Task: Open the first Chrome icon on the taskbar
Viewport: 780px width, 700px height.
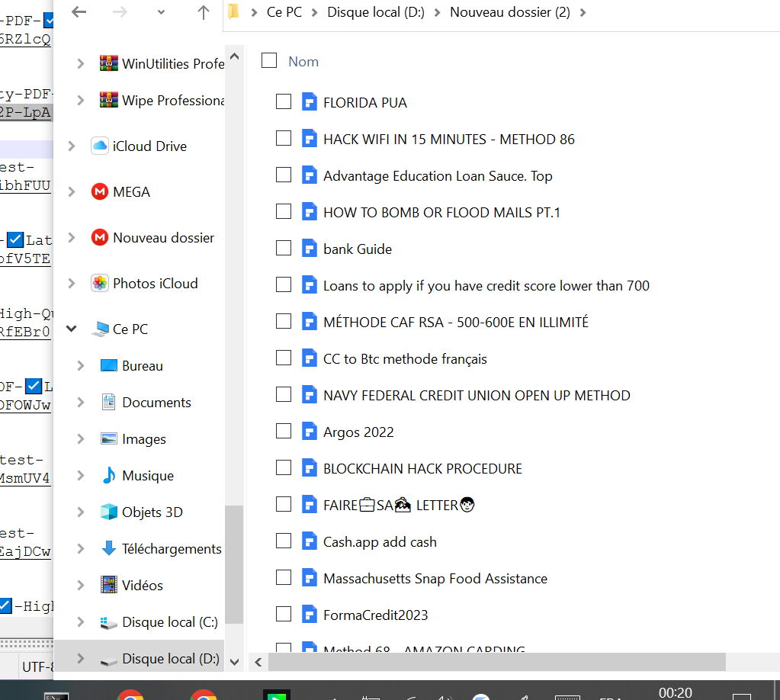Action: (x=130, y=695)
